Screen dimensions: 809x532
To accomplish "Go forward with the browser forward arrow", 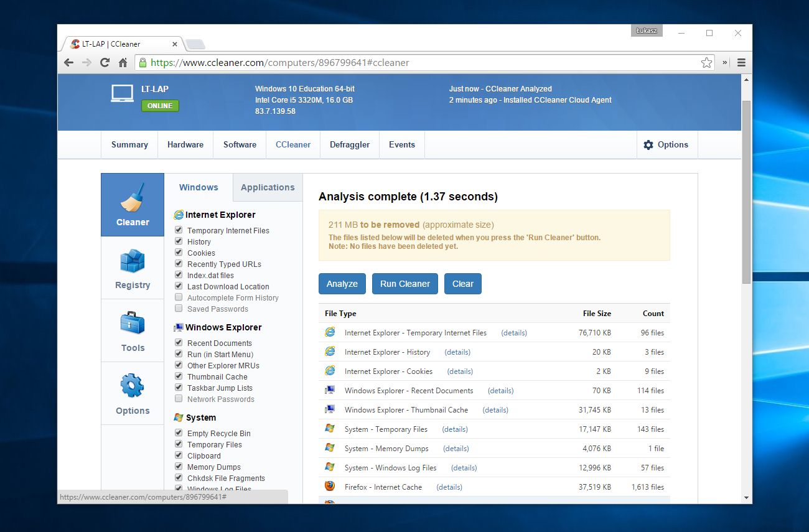I will pyautogui.click(x=87, y=62).
